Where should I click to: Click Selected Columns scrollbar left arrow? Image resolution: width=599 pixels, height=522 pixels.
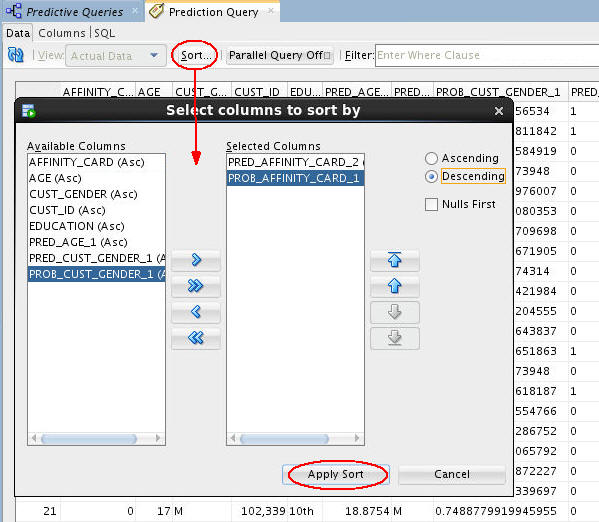pyautogui.click(x=233, y=438)
